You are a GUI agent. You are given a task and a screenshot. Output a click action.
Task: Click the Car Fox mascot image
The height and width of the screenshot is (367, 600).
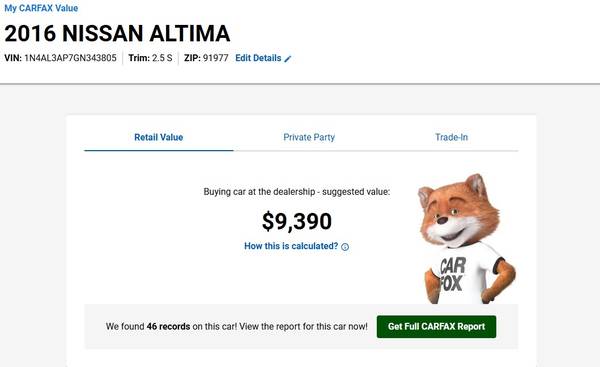pos(466,239)
